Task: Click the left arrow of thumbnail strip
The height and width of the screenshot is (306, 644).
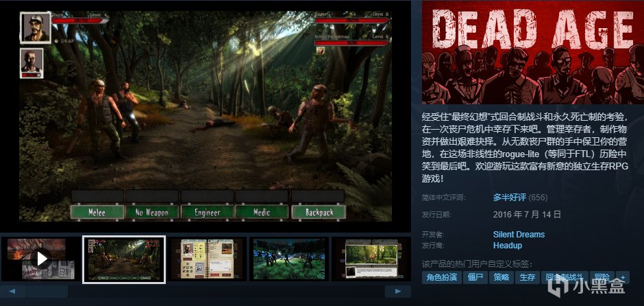Action: coord(12,292)
